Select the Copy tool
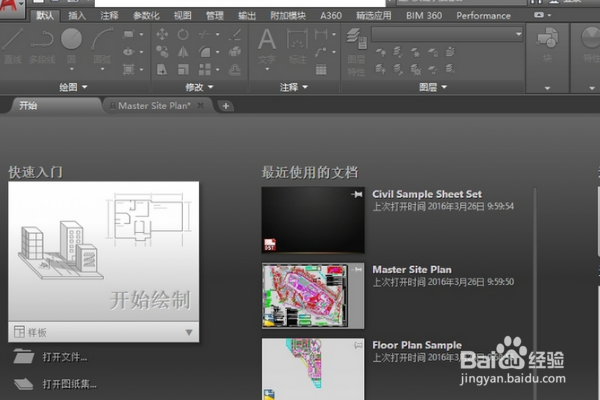The height and width of the screenshot is (400, 600). (162, 52)
